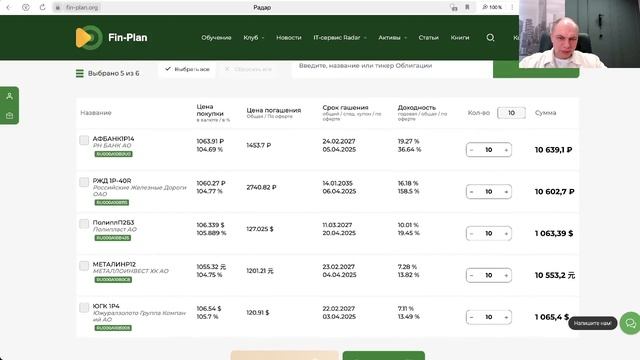Click the Fin-Plan site name link
This screenshot has width=640, height=360.
click(x=128, y=38)
